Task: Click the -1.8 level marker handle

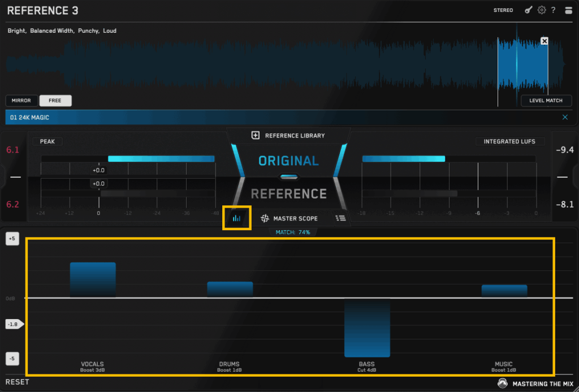Action: pyautogui.click(x=14, y=324)
